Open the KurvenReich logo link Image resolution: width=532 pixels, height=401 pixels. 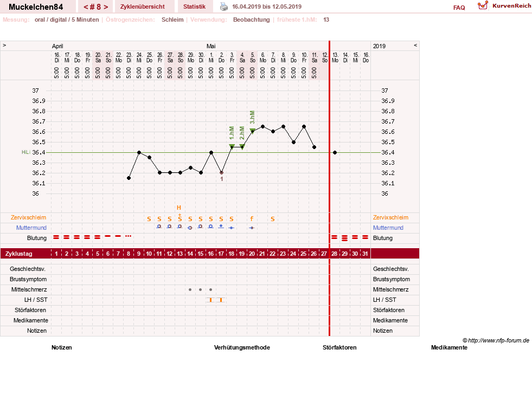(x=504, y=6)
